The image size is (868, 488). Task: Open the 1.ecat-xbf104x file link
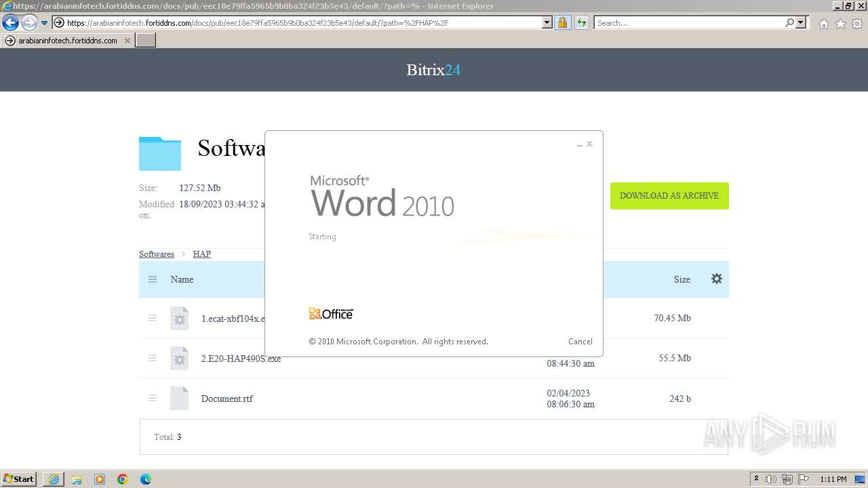pos(233,319)
